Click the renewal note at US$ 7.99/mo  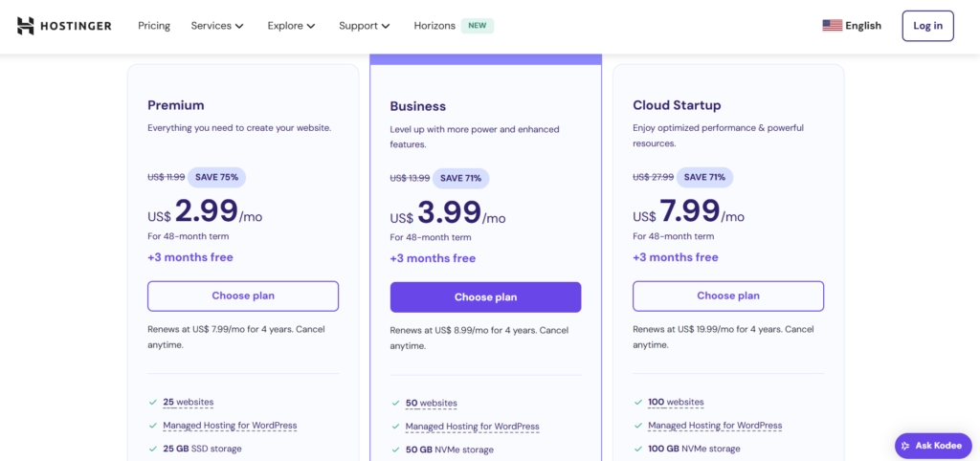[236, 337]
